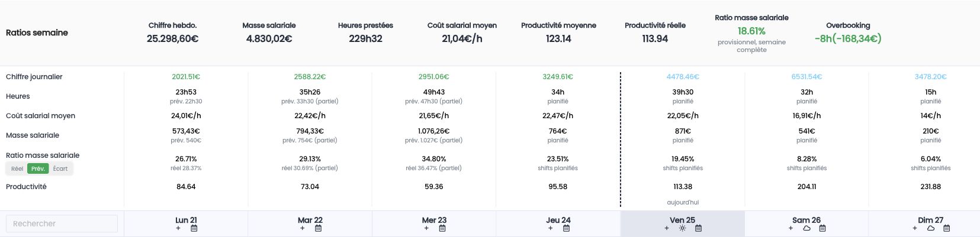Image resolution: width=980 pixels, height=237 pixels.
Task: Switch ratio masse salariale to Réel
Action: tap(17, 168)
